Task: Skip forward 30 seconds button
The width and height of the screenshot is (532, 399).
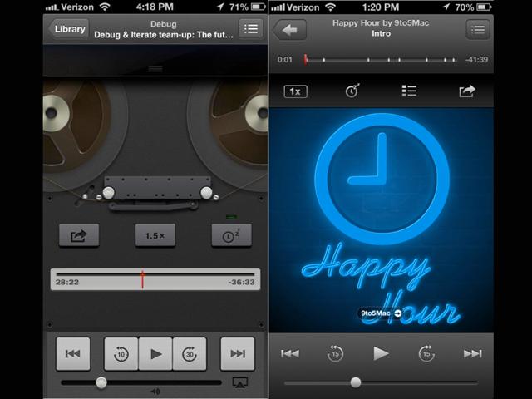Action: (x=189, y=354)
